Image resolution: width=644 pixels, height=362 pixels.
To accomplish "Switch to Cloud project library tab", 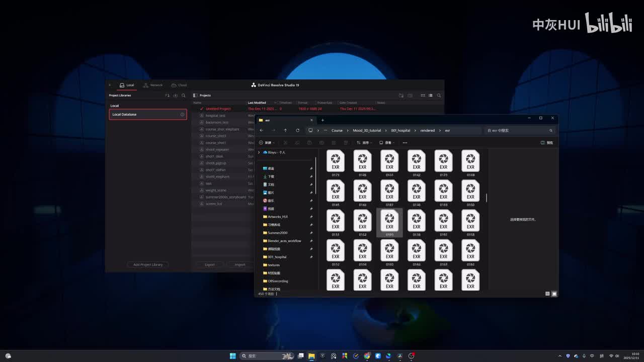I will click(179, 85).
